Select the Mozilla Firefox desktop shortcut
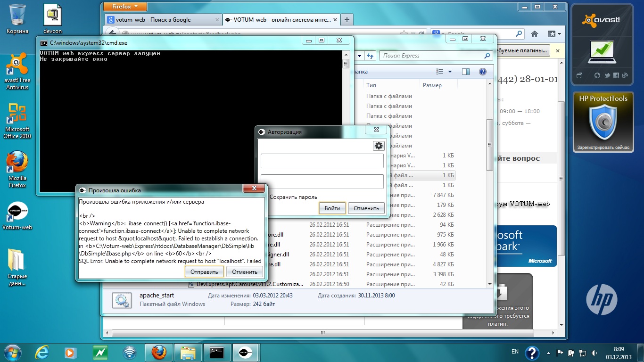This screenshot has height=362, width=644. 17,170
